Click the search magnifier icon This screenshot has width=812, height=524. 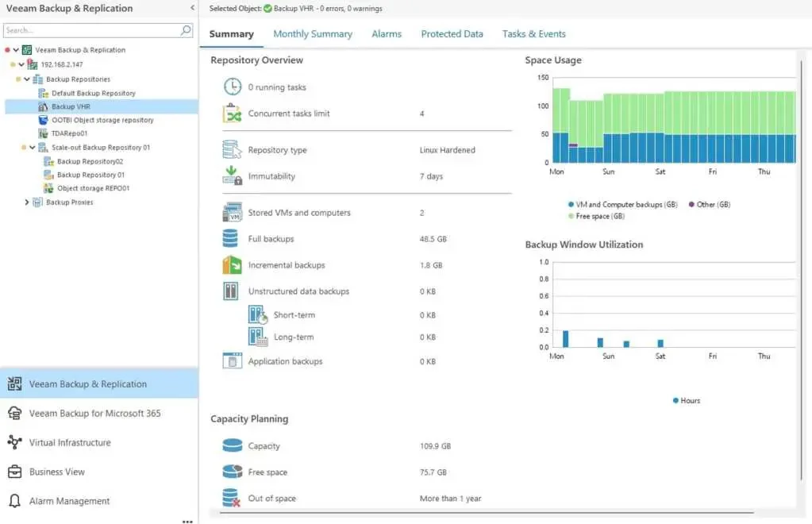click(186, 30)
